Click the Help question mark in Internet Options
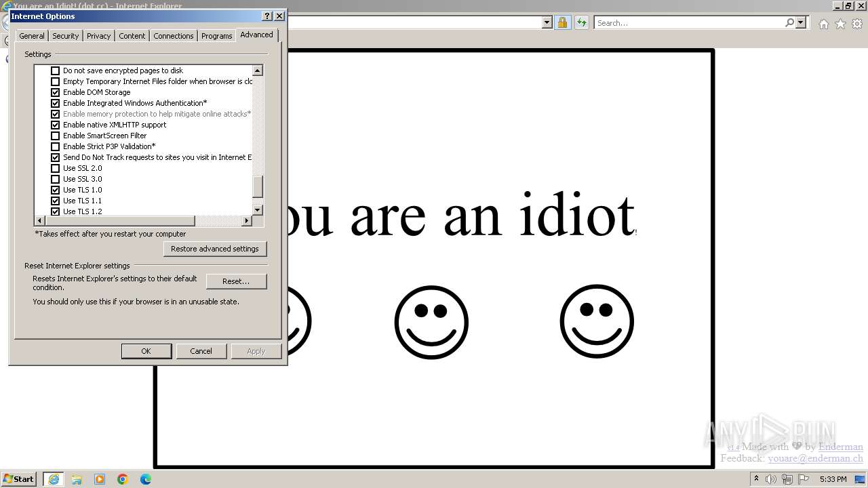 [267, 16]
